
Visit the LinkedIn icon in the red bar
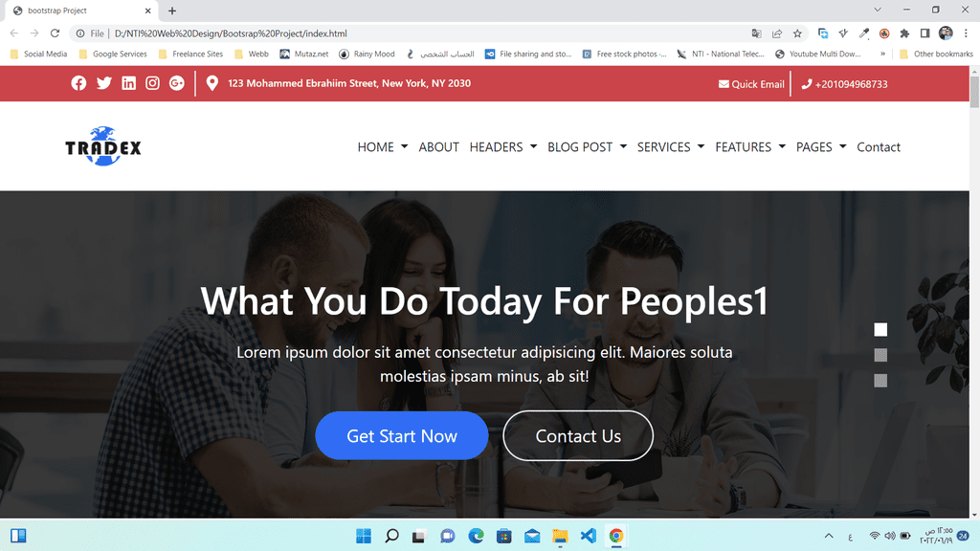(129, 83)
